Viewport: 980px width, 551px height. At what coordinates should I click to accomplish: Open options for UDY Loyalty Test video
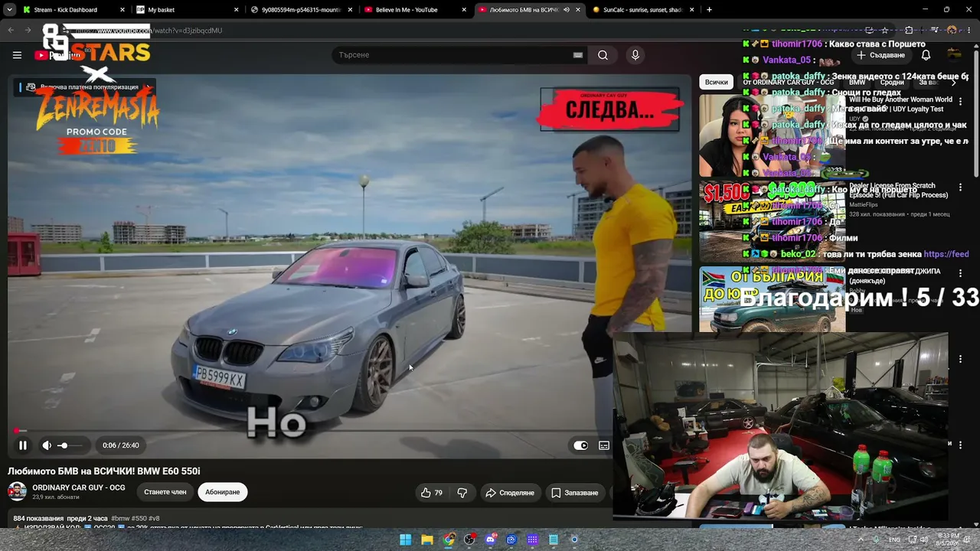960,101
